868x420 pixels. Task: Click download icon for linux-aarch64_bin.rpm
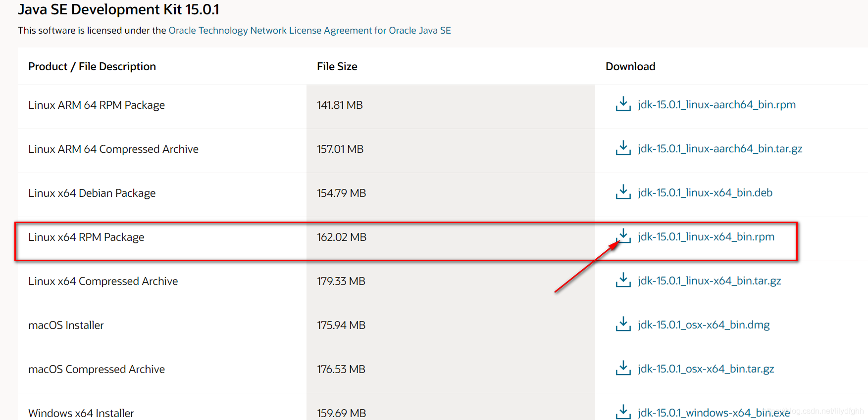point(623,104)
